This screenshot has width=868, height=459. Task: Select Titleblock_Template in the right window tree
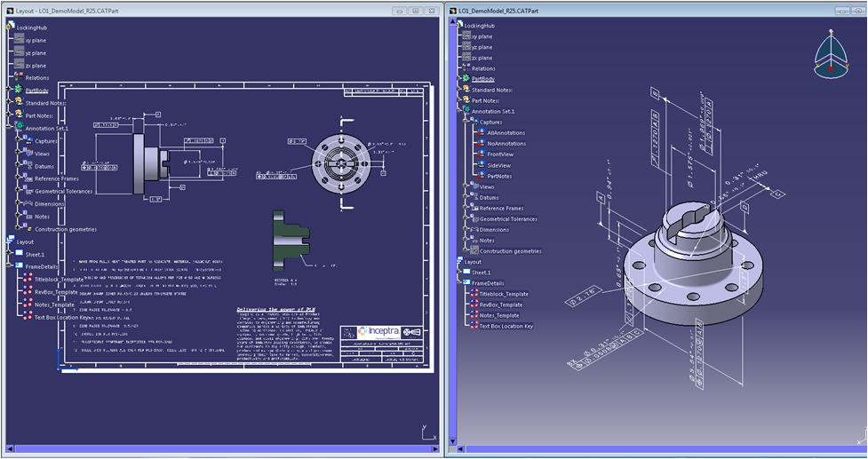tap(504, 294)
